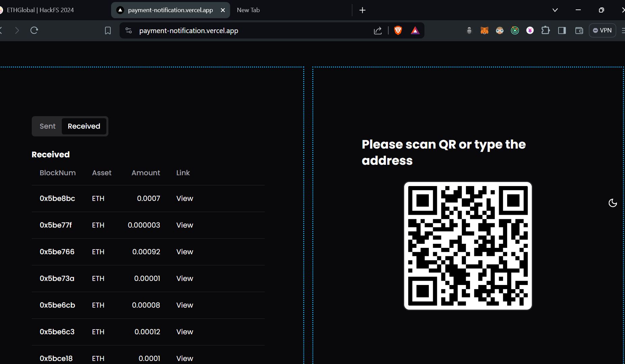Click the amount 0.00012
Viewport: 625px width, 364px height.
coord(147,332)
